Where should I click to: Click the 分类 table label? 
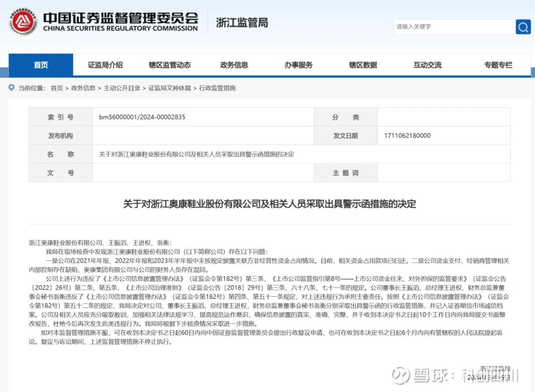345,117
